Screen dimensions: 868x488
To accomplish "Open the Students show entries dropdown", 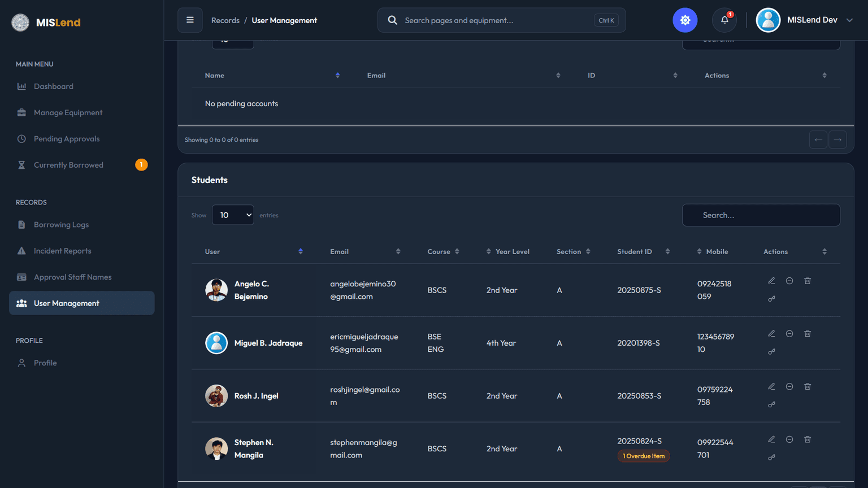I will (x=233, y=215).
